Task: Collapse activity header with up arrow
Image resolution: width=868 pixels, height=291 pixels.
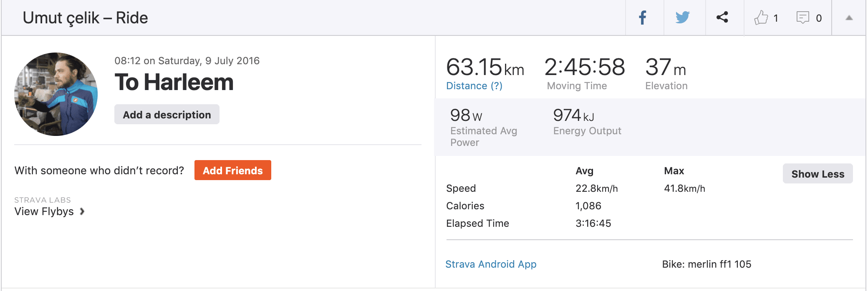Action: point(849,18)
